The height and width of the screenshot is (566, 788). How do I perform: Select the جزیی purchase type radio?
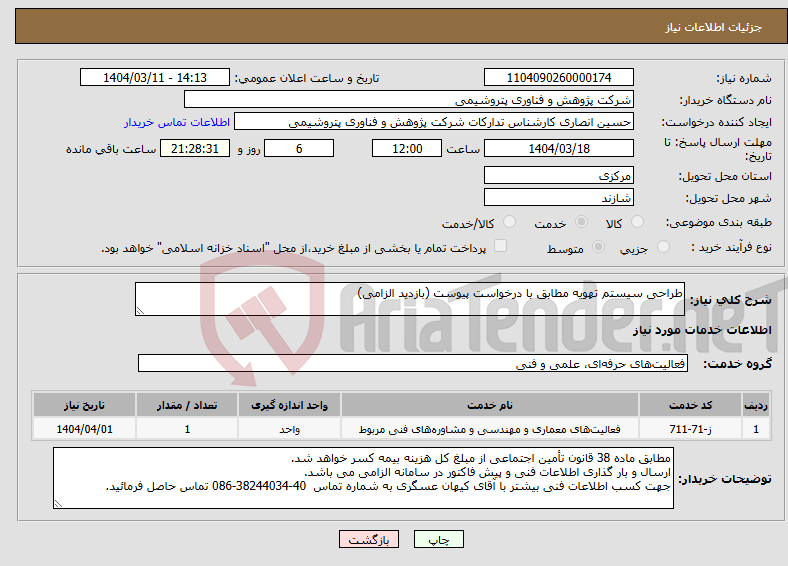point(663,246)
